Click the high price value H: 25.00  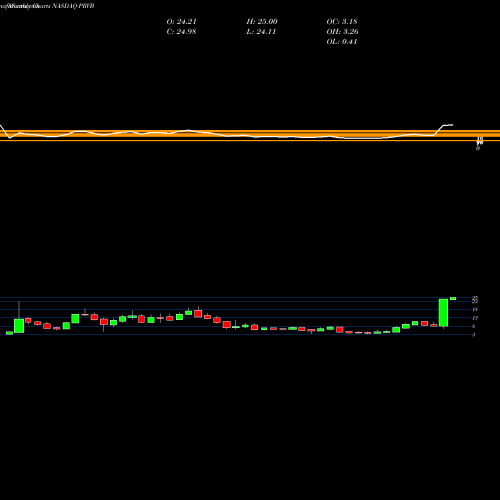click(262, 22)
